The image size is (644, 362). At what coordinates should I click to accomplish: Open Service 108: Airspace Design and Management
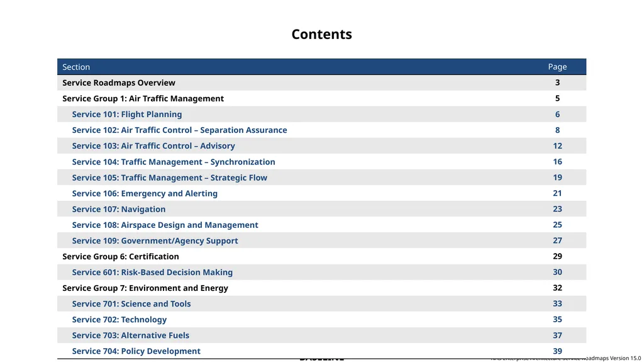coord(165,225)
